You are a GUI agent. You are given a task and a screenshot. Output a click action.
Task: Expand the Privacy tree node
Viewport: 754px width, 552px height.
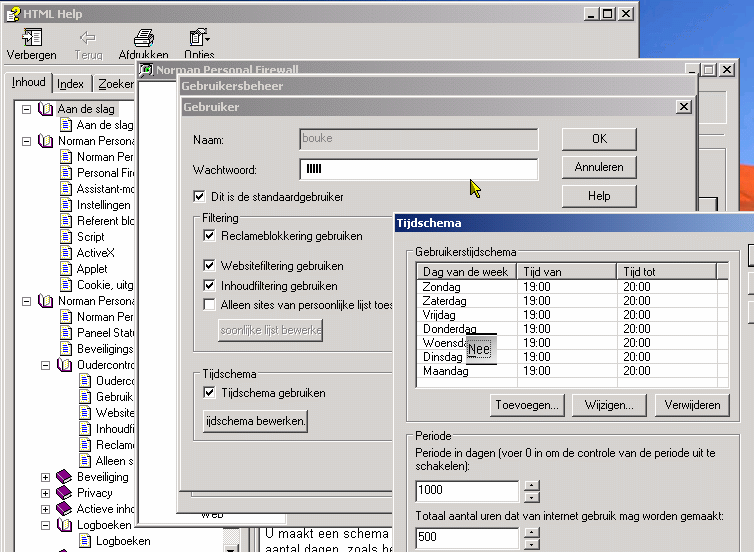(45, 493)
